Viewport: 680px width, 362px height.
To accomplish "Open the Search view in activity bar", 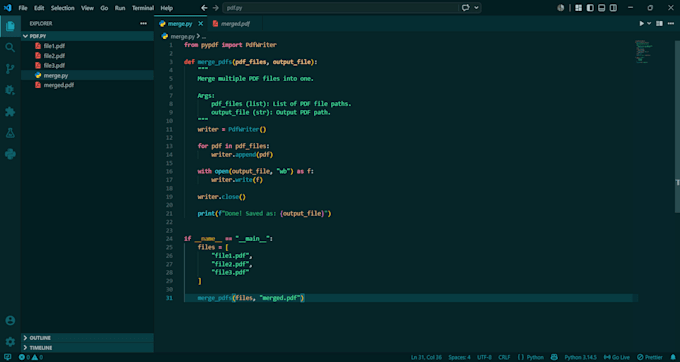I will [10, 47].
